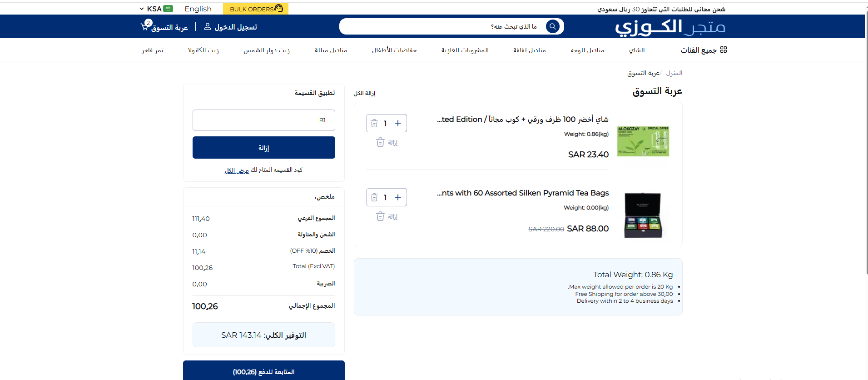This screenshot has height=380, width=868.
Task: Click the KSA flag icon
Action: [x=168, y=9]
